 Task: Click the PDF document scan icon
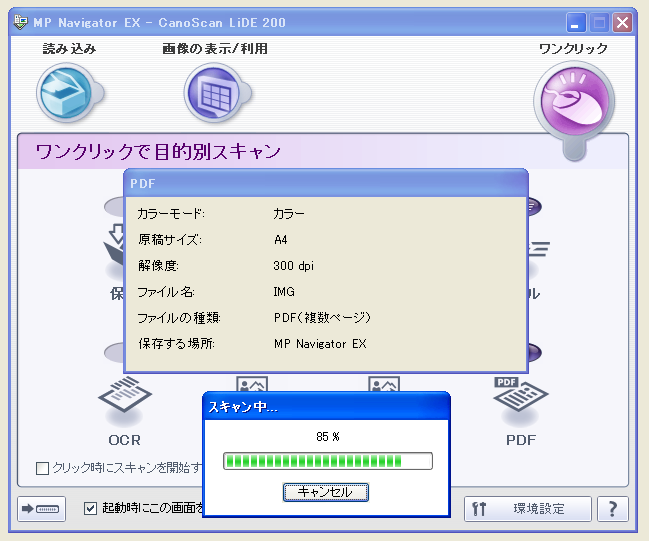520,394
